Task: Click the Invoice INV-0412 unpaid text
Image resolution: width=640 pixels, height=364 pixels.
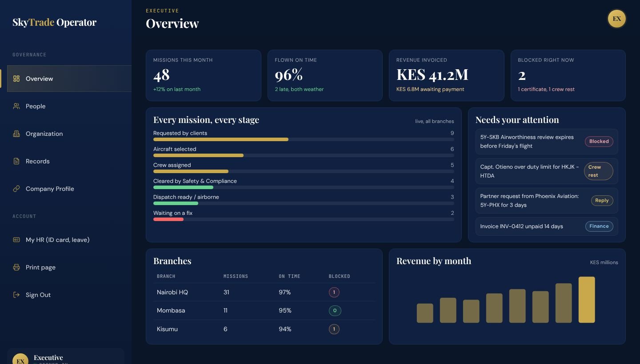Action: point(522,226)
